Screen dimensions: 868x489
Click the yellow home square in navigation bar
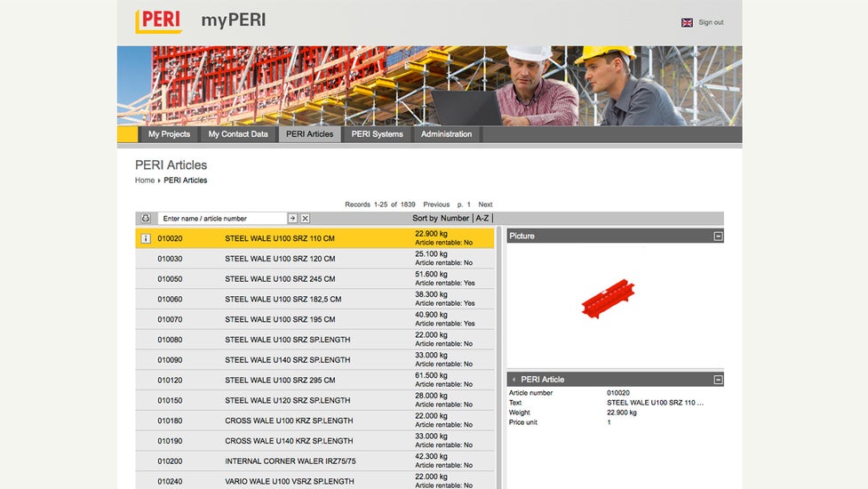[x=128, y=134]
